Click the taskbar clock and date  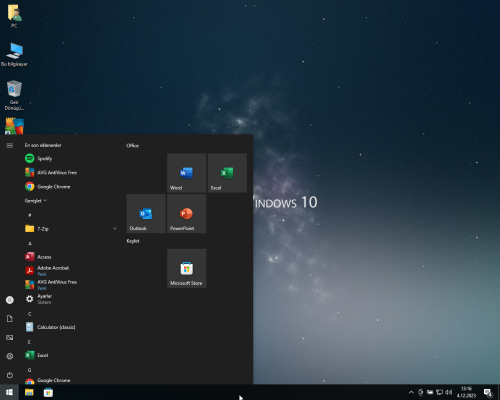pyautogui.click(x=466, y=392)
